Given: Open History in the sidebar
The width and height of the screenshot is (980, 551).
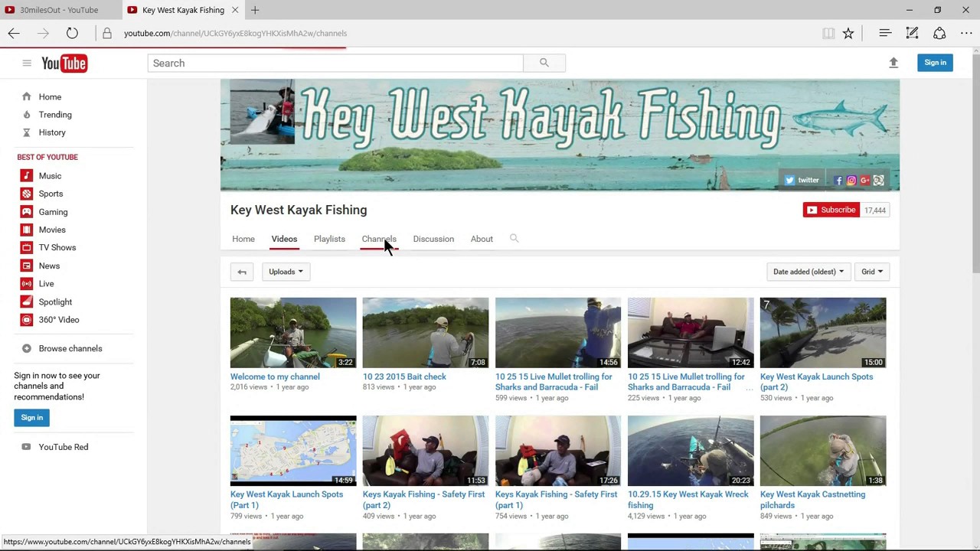Looking at the screenshot, I should point(52,132).
